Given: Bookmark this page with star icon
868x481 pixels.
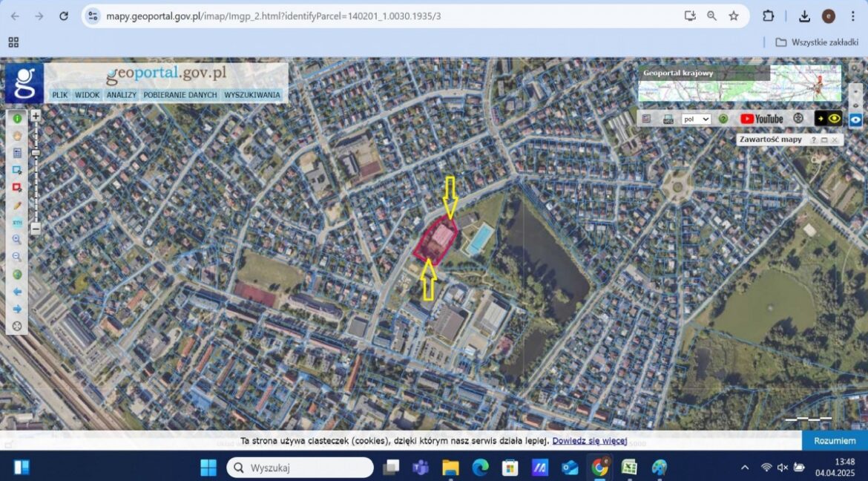Looking at the screenshot, I should point(734,16).
